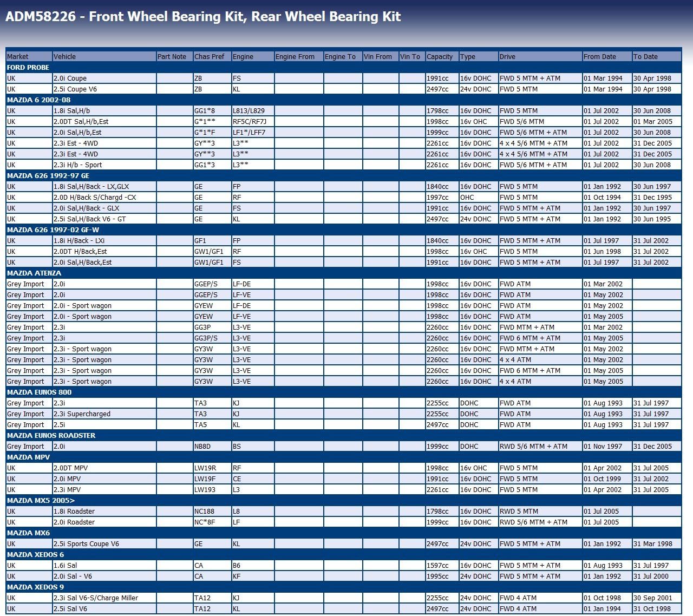Click the '01 Nov 1997' from-date cell

point(607,446)
